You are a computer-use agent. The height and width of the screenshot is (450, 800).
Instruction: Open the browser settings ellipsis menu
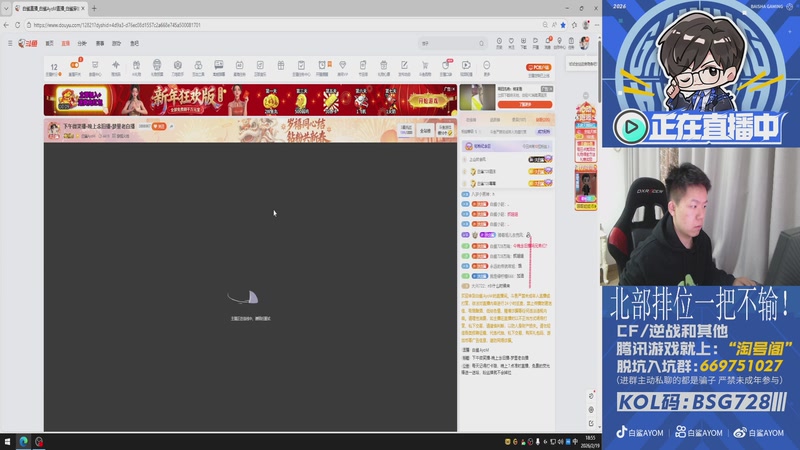[597, 24]
